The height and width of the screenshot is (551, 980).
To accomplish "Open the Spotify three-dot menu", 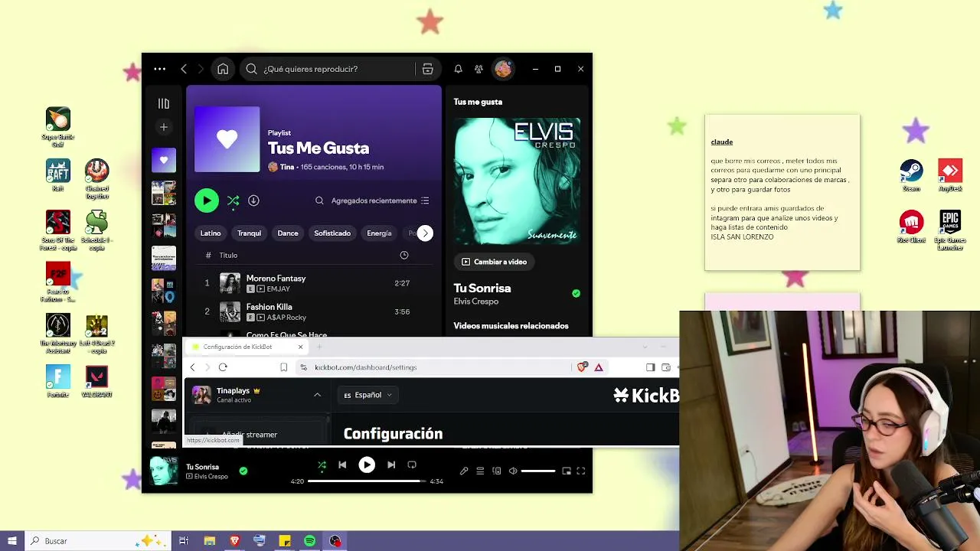I will click(x=159, y=69).
